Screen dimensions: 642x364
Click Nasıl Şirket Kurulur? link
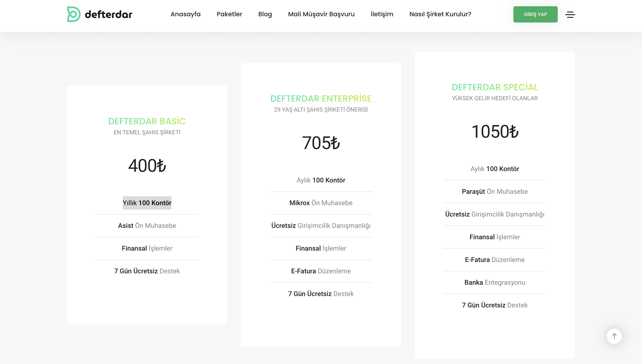coord(440,14)
